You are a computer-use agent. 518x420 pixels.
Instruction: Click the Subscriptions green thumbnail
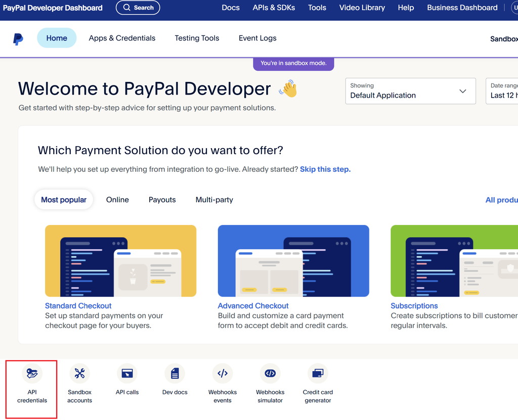coord(454,261)
